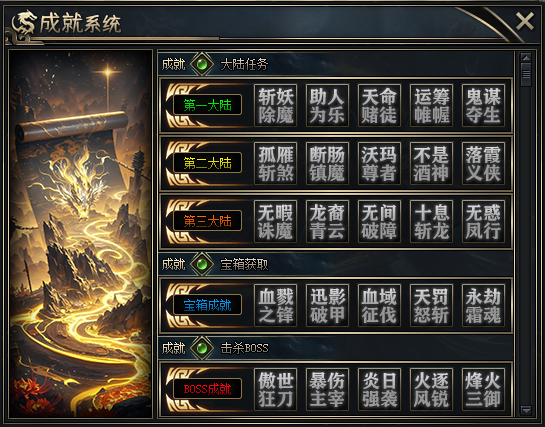Click the 血戮之锋 achievement tile
This screenshot has height=427, width=545.
275,305
